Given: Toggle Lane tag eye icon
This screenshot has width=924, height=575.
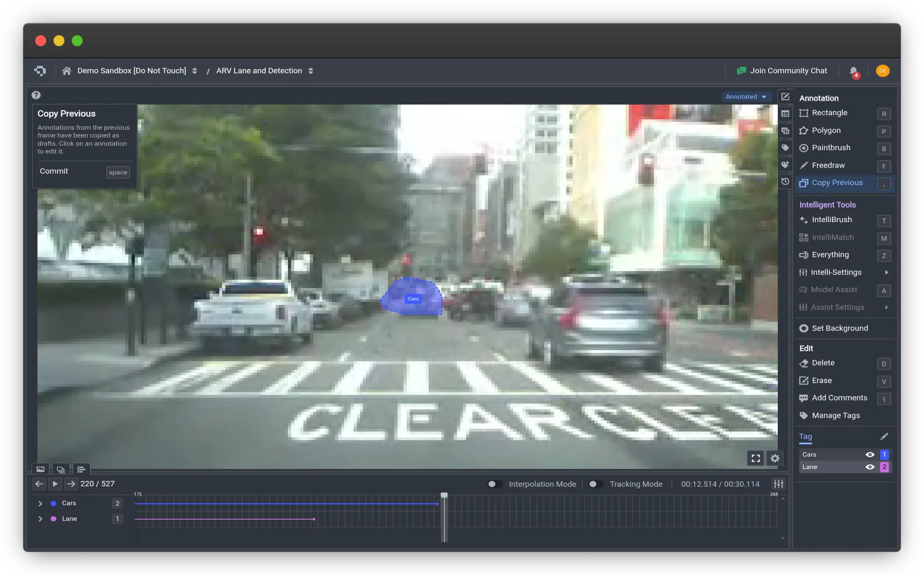Looking at the screenshot, I should [x=870, y=467].
